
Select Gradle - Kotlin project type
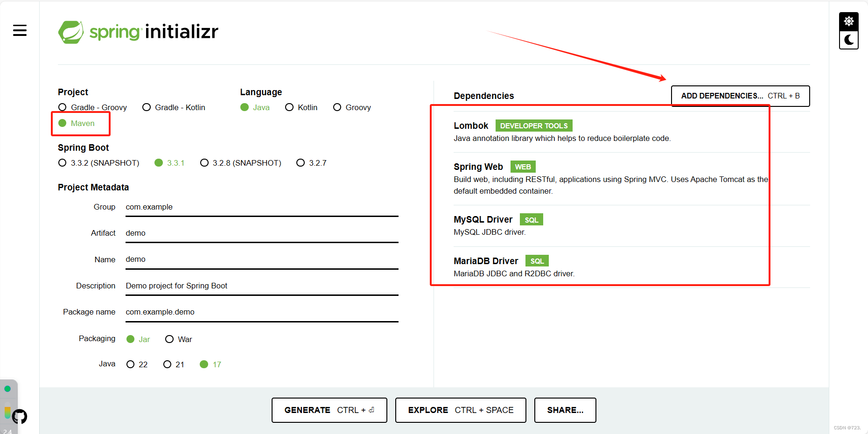174,107
